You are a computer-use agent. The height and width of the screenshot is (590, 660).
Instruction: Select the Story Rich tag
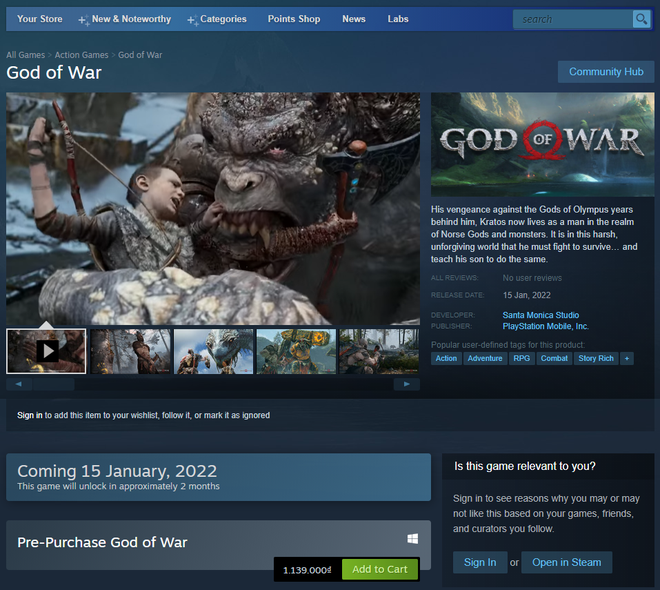point(596,359)
